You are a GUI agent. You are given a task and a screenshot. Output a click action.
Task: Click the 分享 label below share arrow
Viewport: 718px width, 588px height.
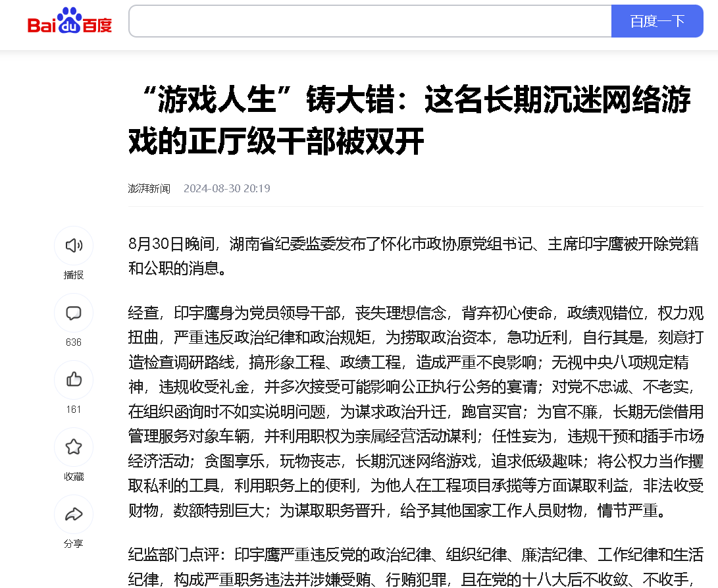tap(74, 543)
